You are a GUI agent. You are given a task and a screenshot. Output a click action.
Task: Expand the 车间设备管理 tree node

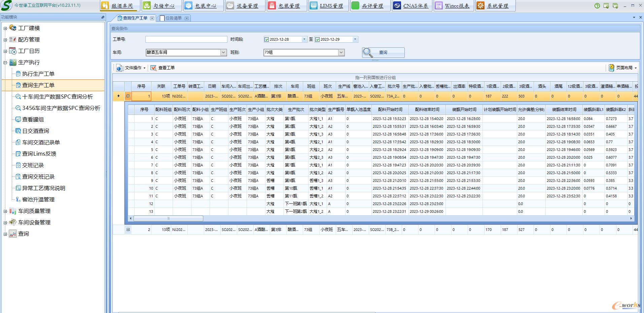click(5, 223)
